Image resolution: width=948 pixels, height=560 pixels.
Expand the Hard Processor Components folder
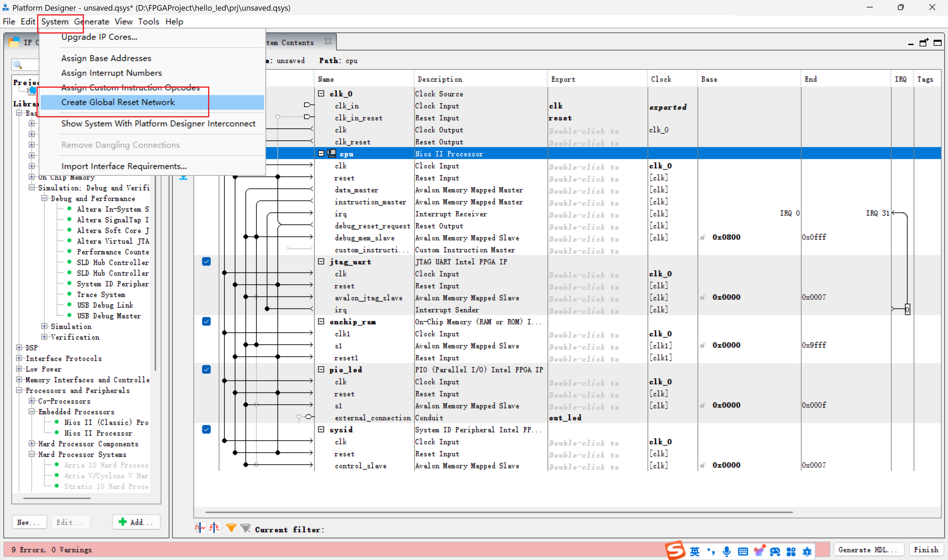coord(32,443)
